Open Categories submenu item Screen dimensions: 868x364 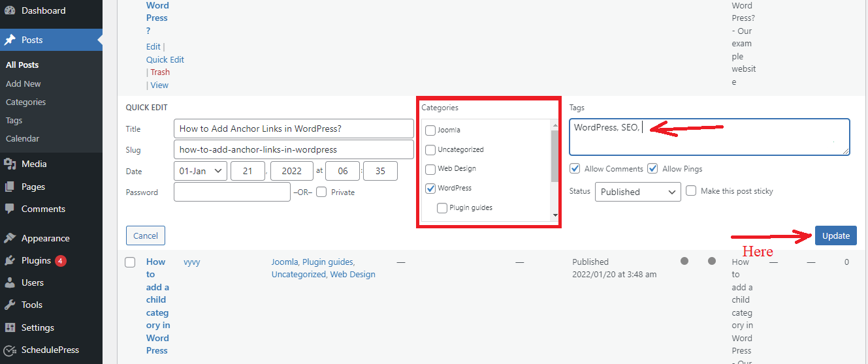tap(26, 102)
